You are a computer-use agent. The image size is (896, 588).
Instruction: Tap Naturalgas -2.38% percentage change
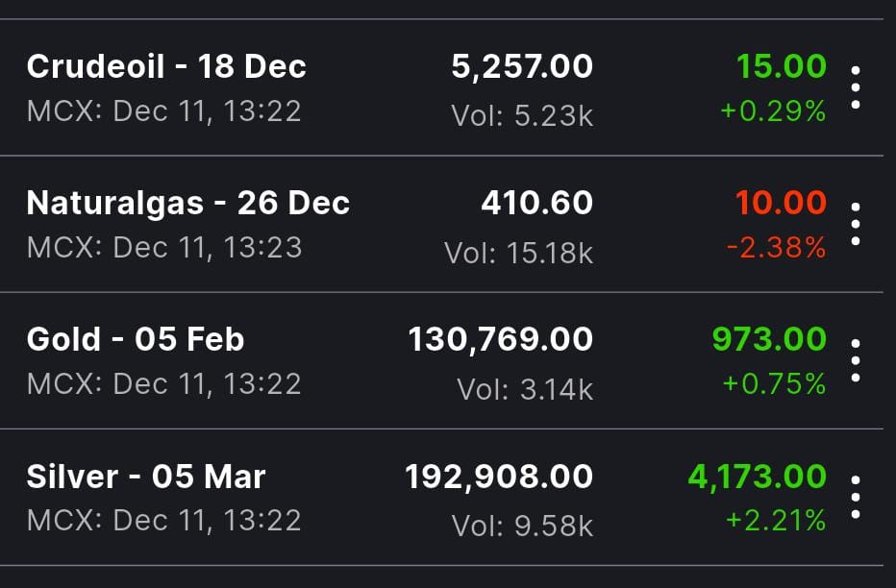pyautogui.click(x=776, y=248)
